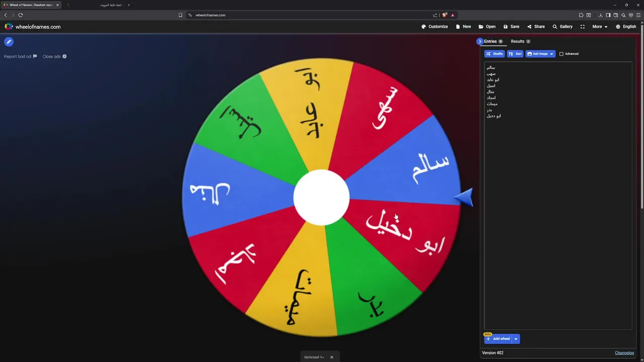Save the current wheel
The height and width of the screenshot is (362, 644).
tap(511, 27)
